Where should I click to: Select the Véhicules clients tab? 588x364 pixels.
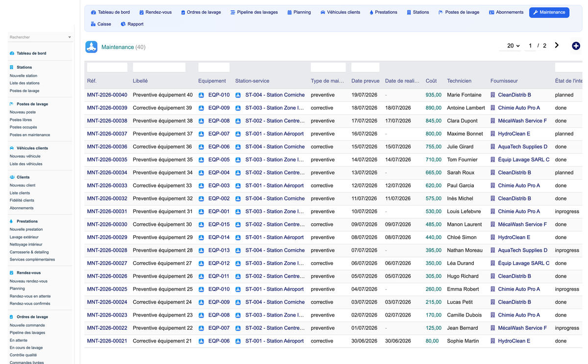pyautogui.click(x=340, y=12)
